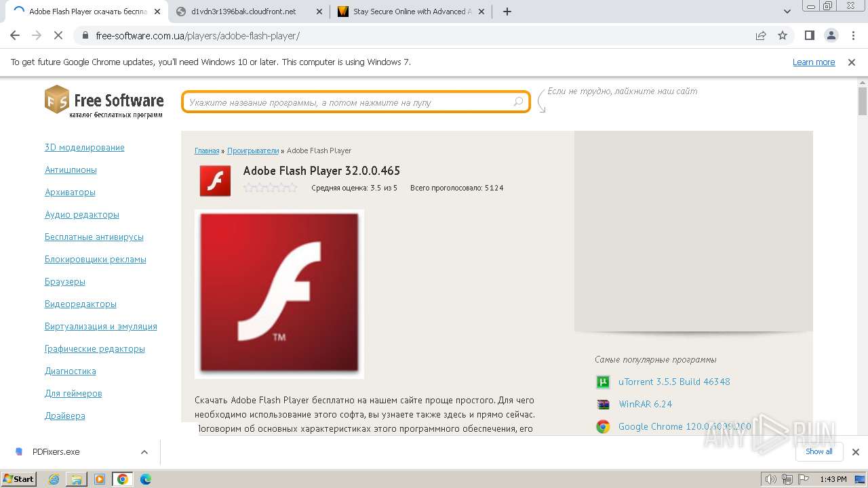Viewport: 868px width, 488px height.
Task: Click the magnifier icon in the search box
Action: pyautogui.click(x=519, y=102)
